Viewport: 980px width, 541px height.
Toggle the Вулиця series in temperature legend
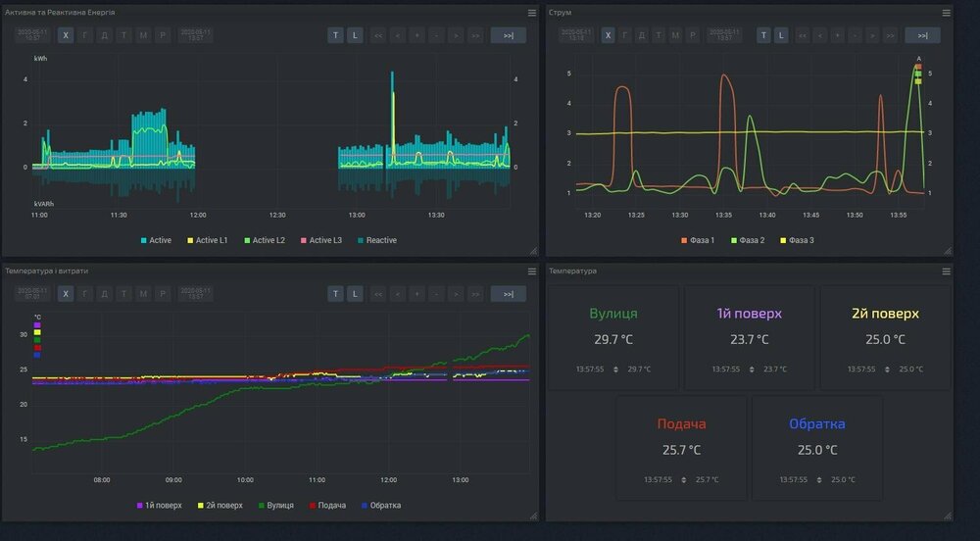click(275, 506)
